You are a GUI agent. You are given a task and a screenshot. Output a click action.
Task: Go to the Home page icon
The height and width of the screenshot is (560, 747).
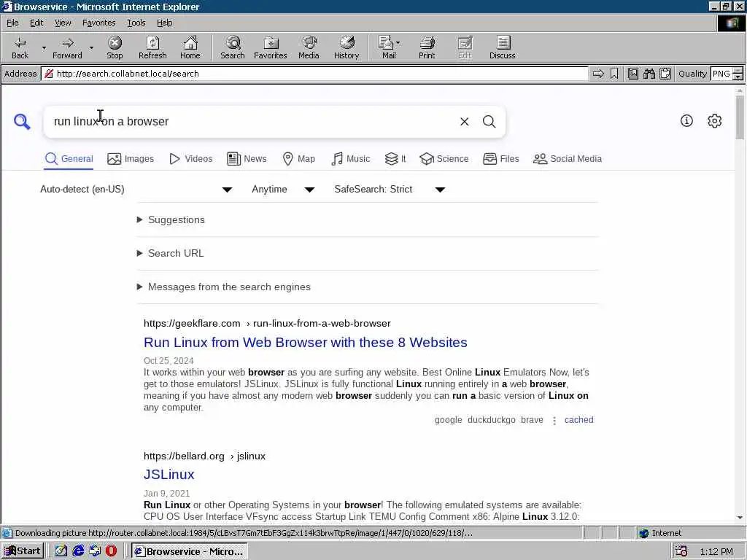pos(190,47)
